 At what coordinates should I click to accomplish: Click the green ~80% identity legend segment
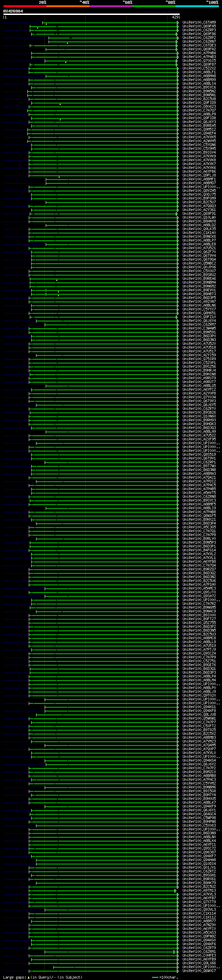pyautogui.click(x=154, y=6)
